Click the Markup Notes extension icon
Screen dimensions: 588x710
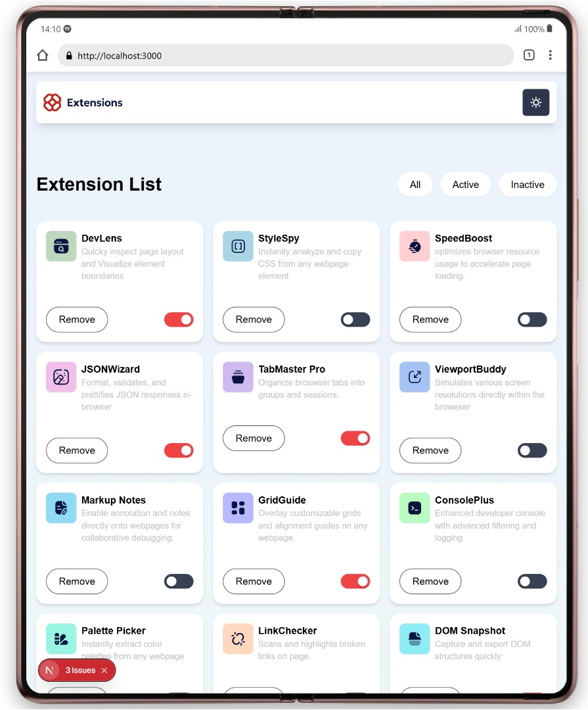point(61,508)
